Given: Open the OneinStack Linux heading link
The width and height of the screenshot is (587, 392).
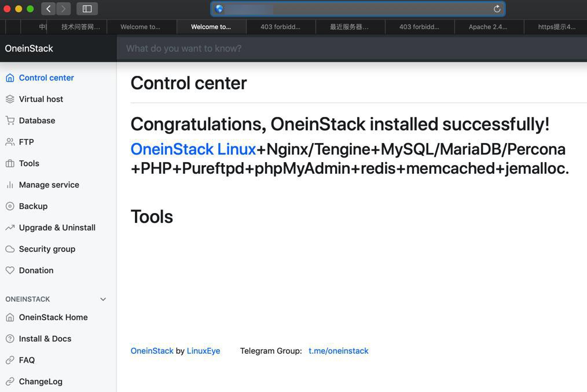Looking at the screenshot, I should [193, 149].
